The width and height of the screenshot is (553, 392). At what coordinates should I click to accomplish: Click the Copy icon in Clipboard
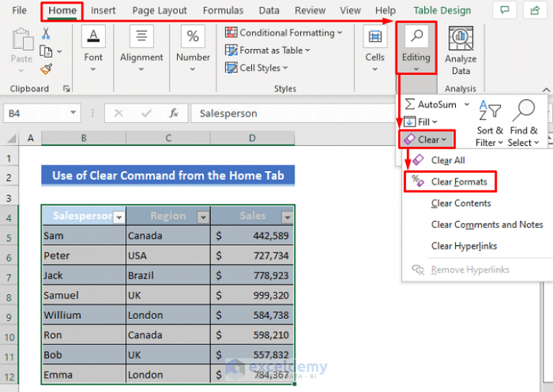(46, 51)
